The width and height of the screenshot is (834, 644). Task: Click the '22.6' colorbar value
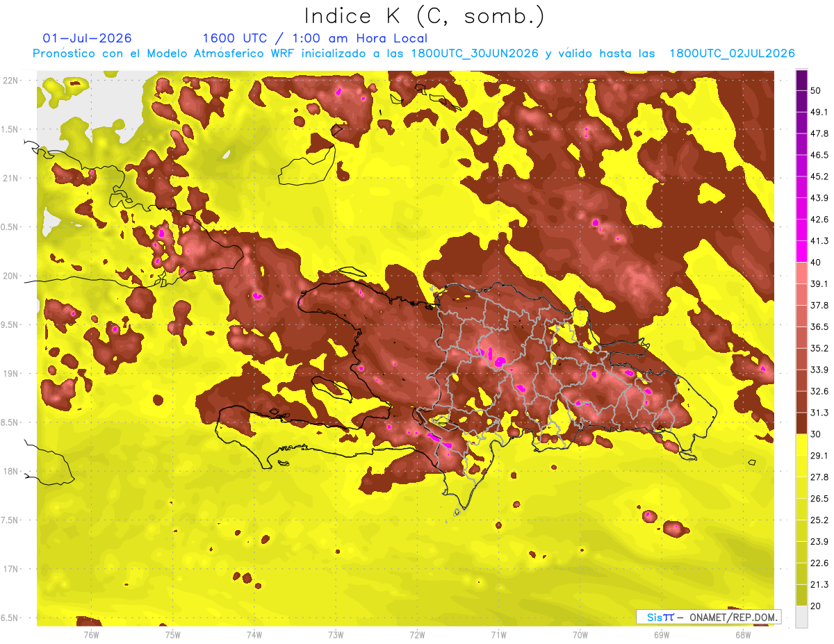coord(819,563)
